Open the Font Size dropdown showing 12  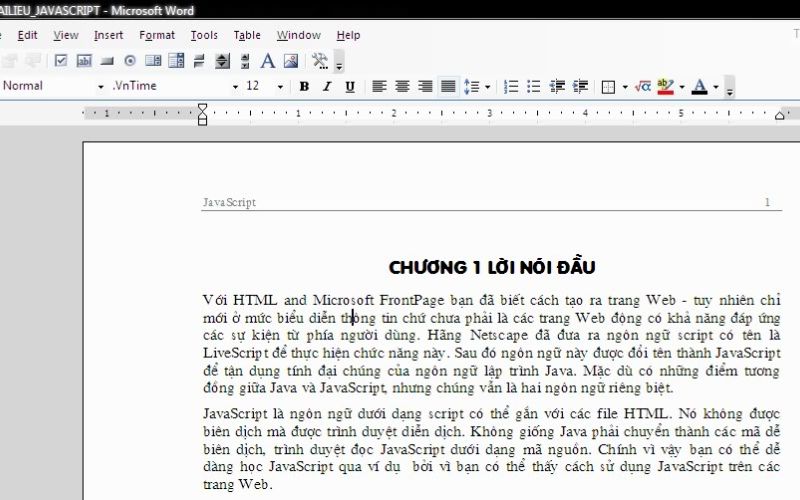[280, 87]
